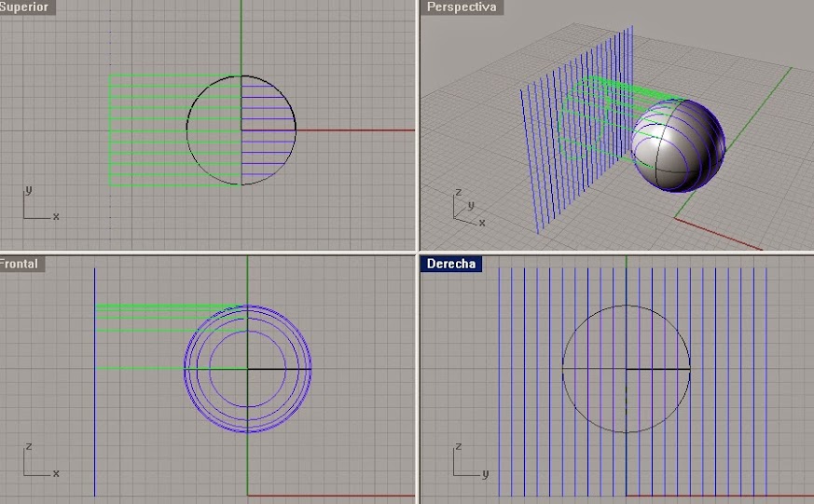The width and height of the screenshot is (814, 504).
Task: Click the z-y axis indicator in Derecha viewport
Action: 470,459
